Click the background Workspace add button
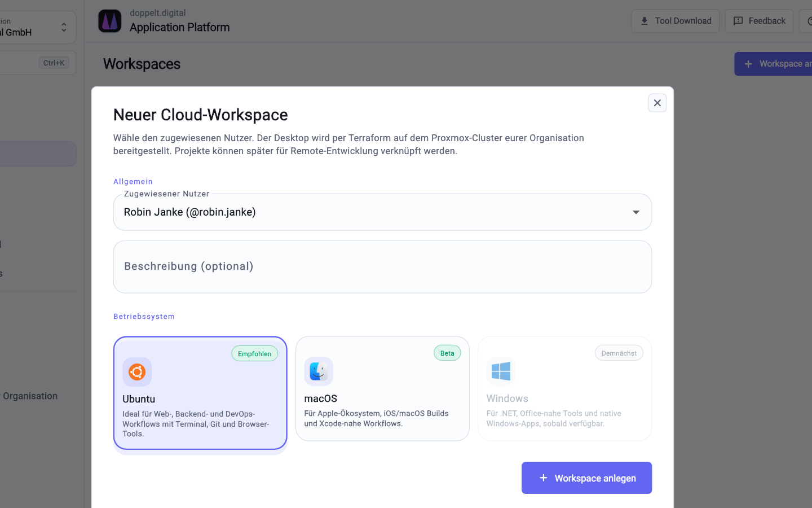Screen dimensions: 812x508 point(774,64)
